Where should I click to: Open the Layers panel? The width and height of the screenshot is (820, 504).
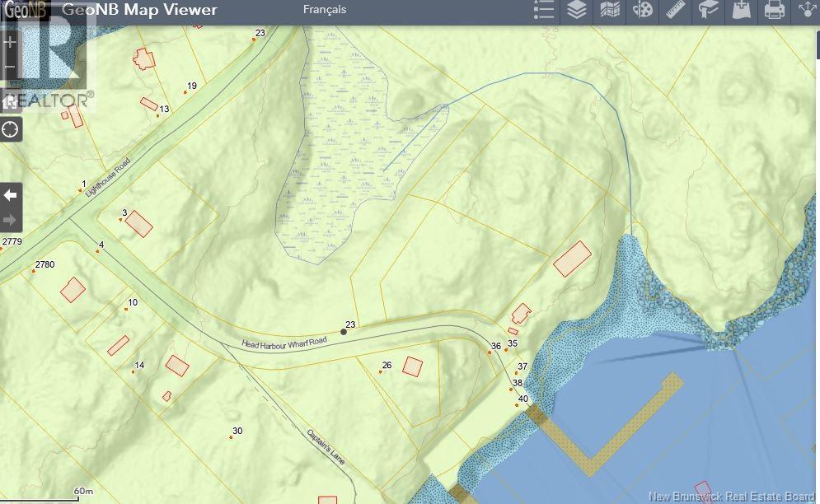coord(577,10)
